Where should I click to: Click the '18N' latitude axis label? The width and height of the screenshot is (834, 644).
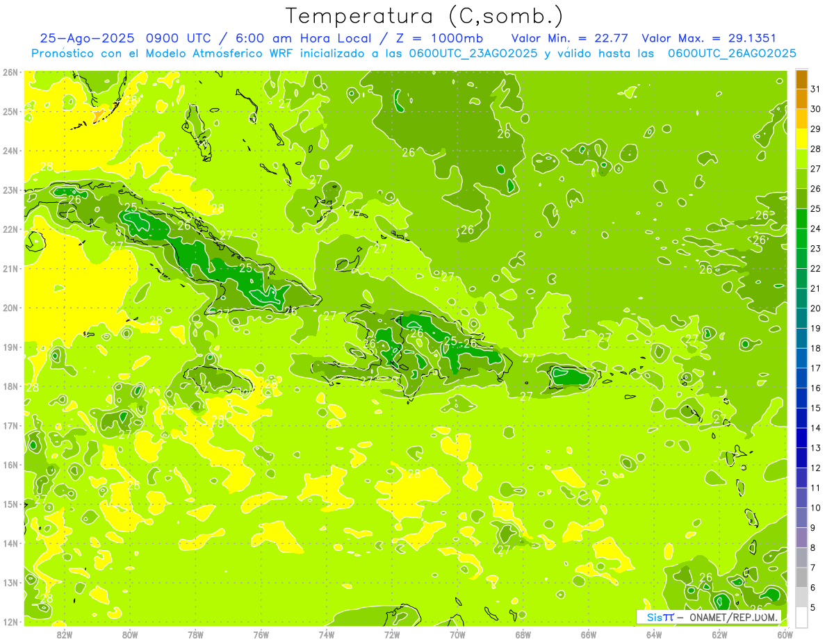10,386
